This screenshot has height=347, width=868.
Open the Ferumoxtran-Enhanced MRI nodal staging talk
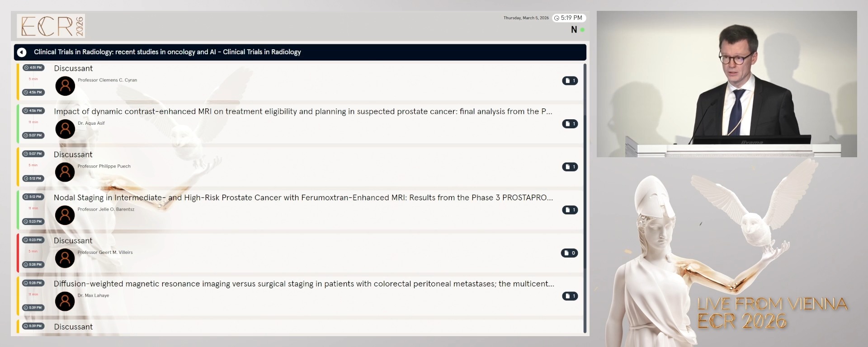click(303, 198)
